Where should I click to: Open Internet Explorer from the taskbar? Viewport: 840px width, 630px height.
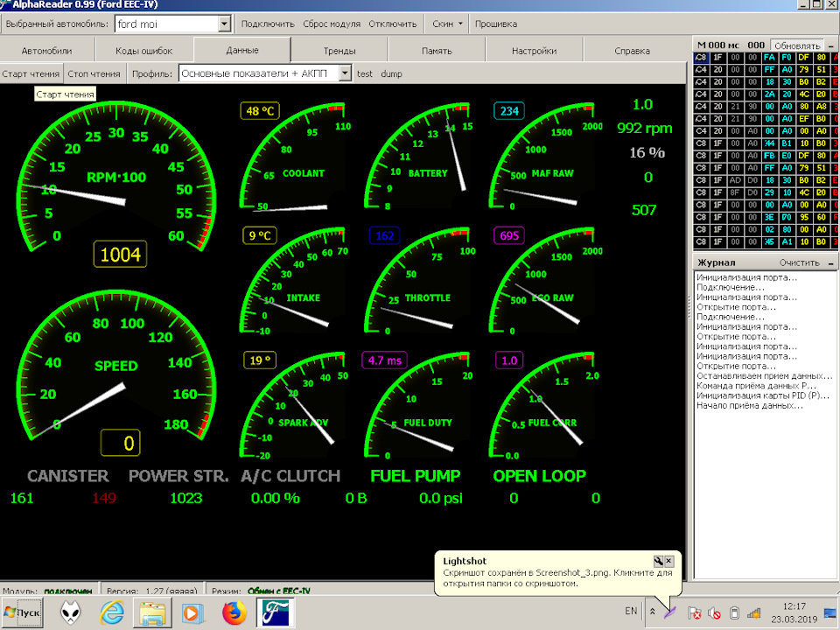pos(112,612)
